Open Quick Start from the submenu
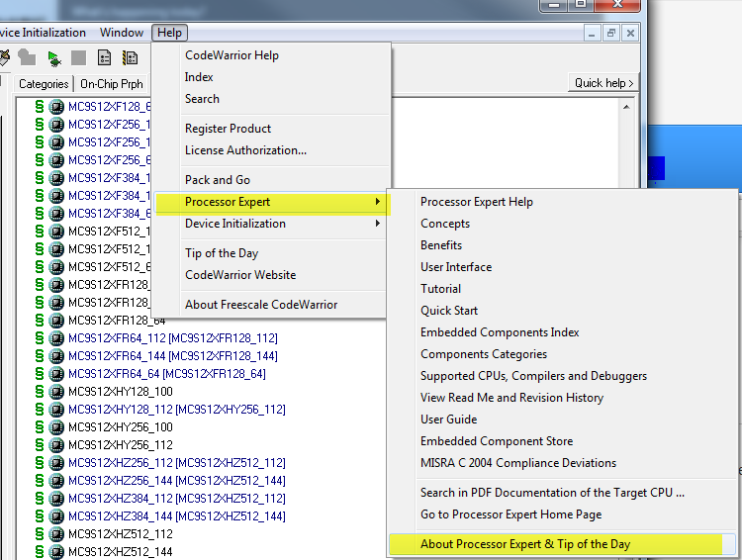Image resolution: width=742 pixels, height=560 pixels. click(x=449, y=311)
